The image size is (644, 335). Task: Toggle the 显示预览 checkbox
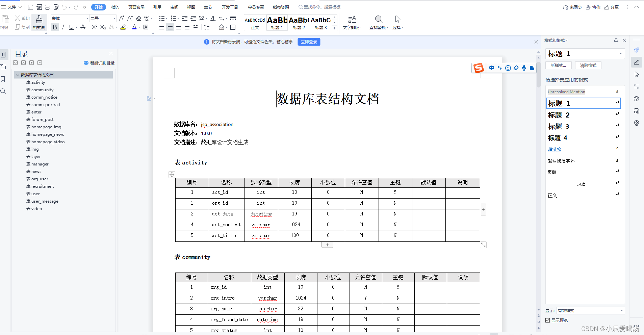[548, 320]
